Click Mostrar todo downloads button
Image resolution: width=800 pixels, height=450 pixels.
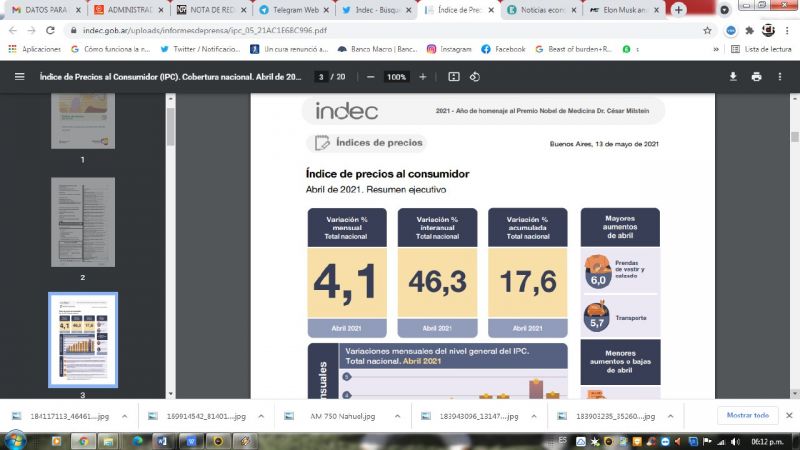point(747,415)
